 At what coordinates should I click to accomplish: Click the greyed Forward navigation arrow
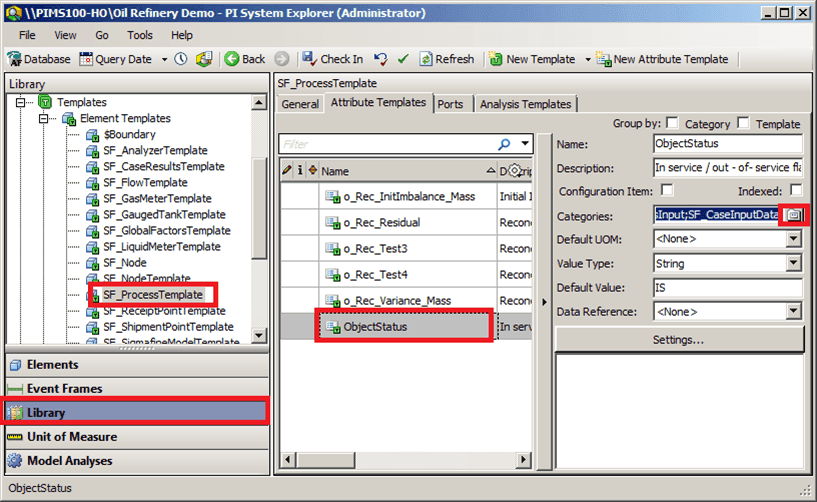[282, 59]
